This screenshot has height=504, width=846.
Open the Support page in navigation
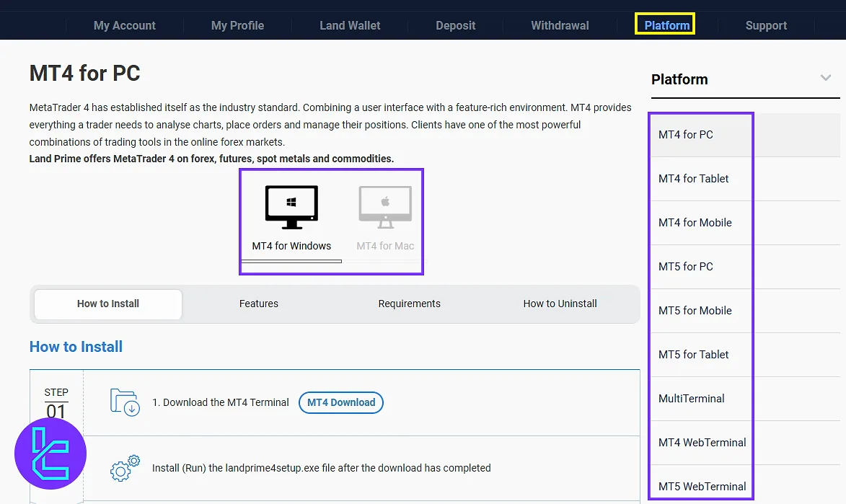766,25
